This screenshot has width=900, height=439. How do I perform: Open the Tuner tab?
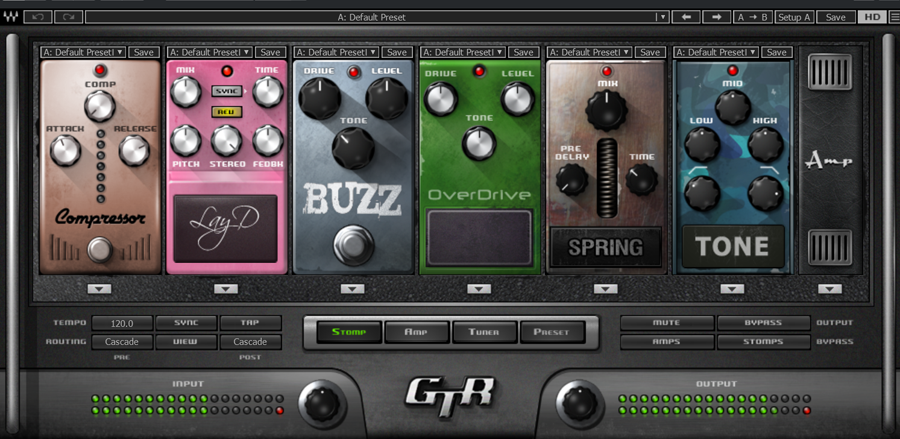pos(484,332)
